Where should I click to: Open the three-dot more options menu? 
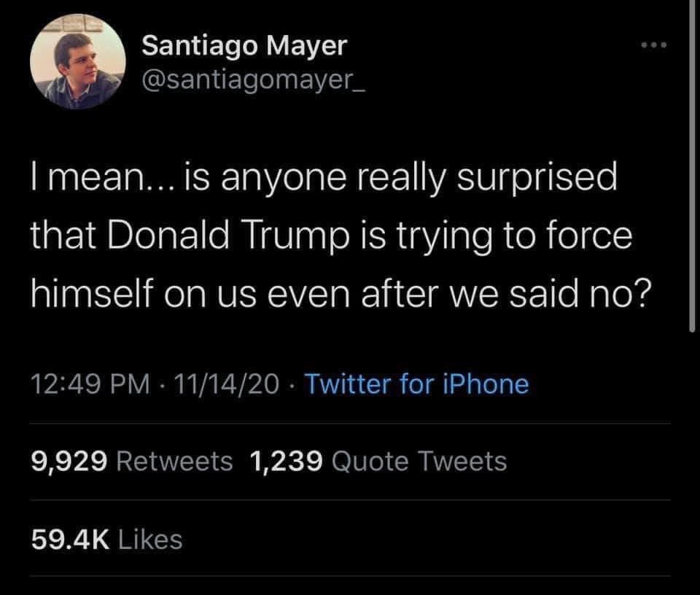point(653,45)
